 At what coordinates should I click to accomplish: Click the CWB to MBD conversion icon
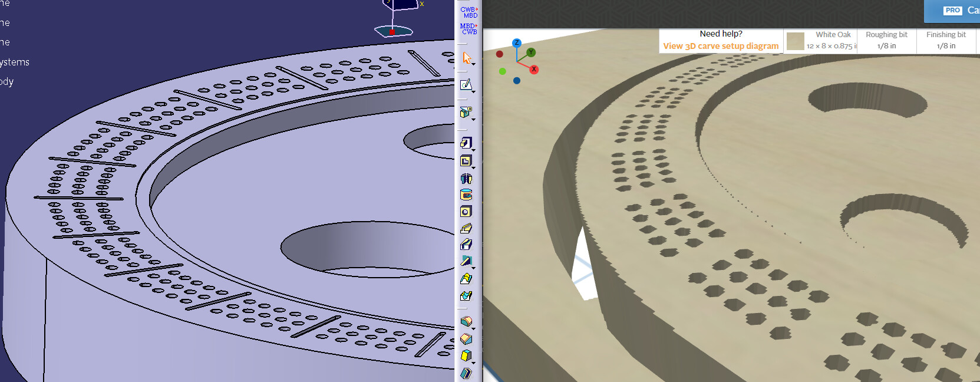(x=469, y=12)
